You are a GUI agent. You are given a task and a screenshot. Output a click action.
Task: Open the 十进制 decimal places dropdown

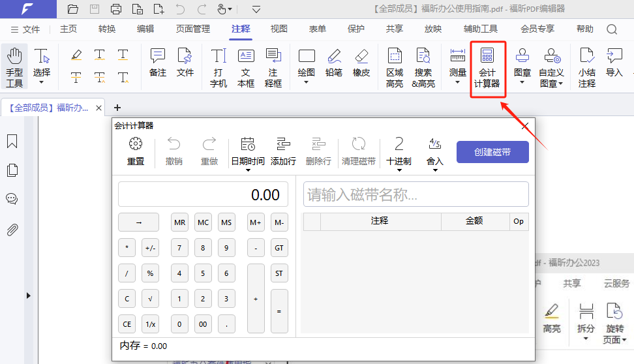pos(399,171)
